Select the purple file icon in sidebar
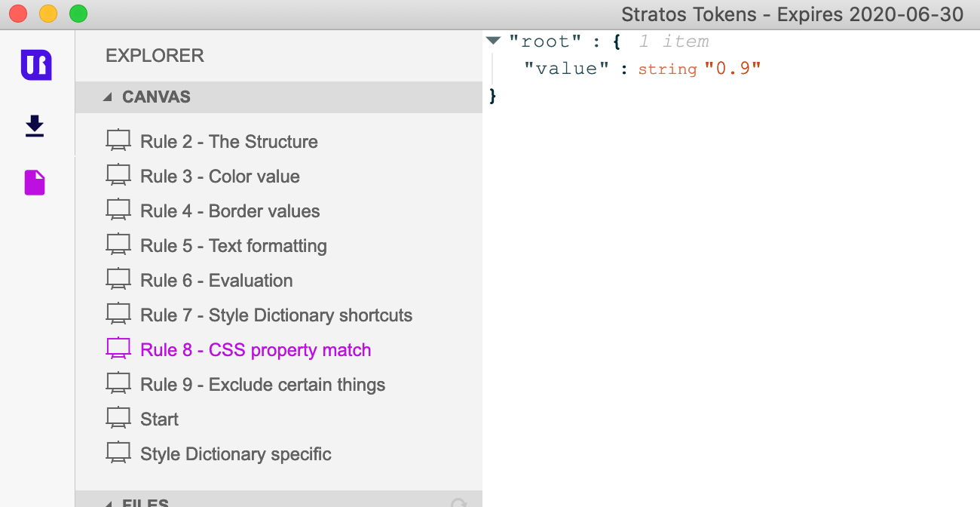Screen dimensions: 980x507 click(35, 183)
